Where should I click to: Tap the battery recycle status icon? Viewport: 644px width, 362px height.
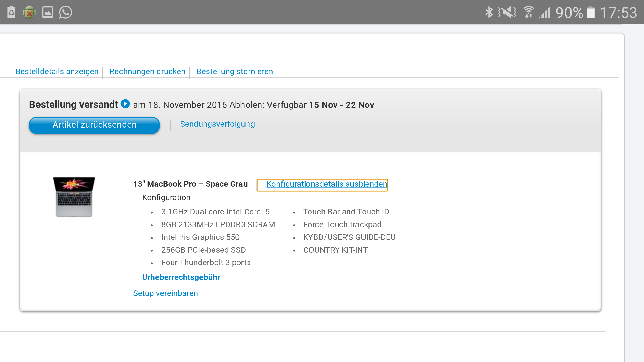pyautogui.click(x=11, y=12)
